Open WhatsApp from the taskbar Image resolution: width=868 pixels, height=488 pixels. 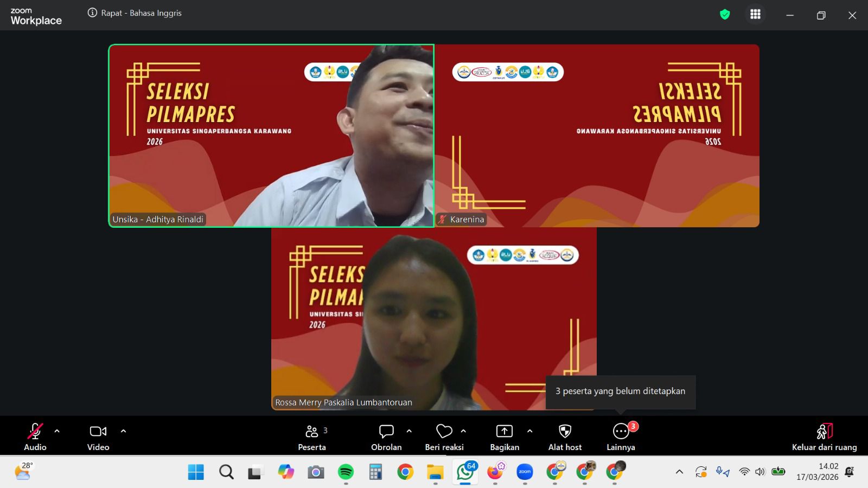tap(465, 472)
